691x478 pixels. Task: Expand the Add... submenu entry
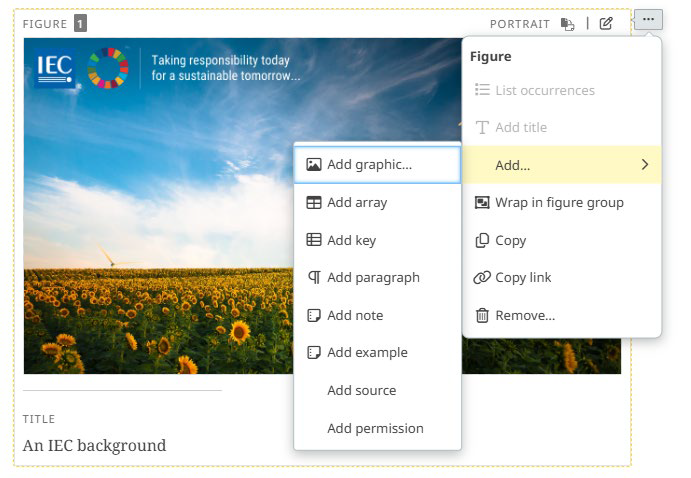[562, 165]
